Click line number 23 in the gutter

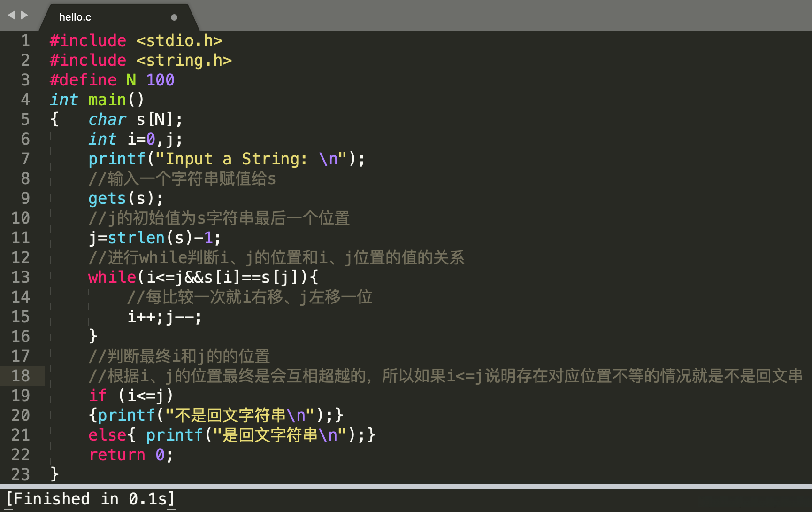coord(21,474)
